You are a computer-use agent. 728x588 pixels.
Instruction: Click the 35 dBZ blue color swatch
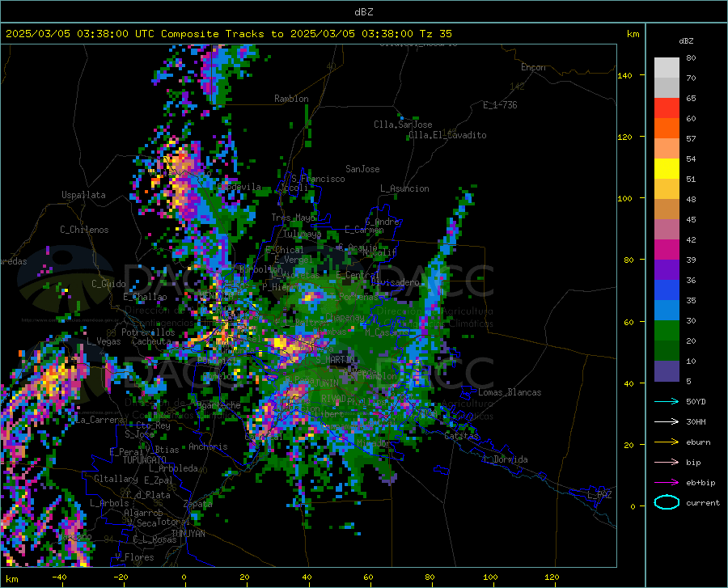(x=667, y=311)
